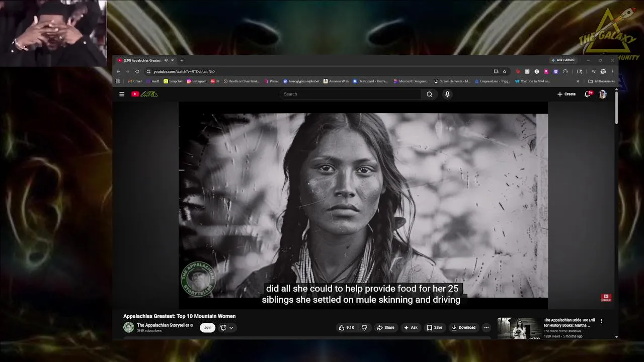The image size is (644, 362).
Task: Open the Amazon Wish bookmark
Action: click(336, 81)
